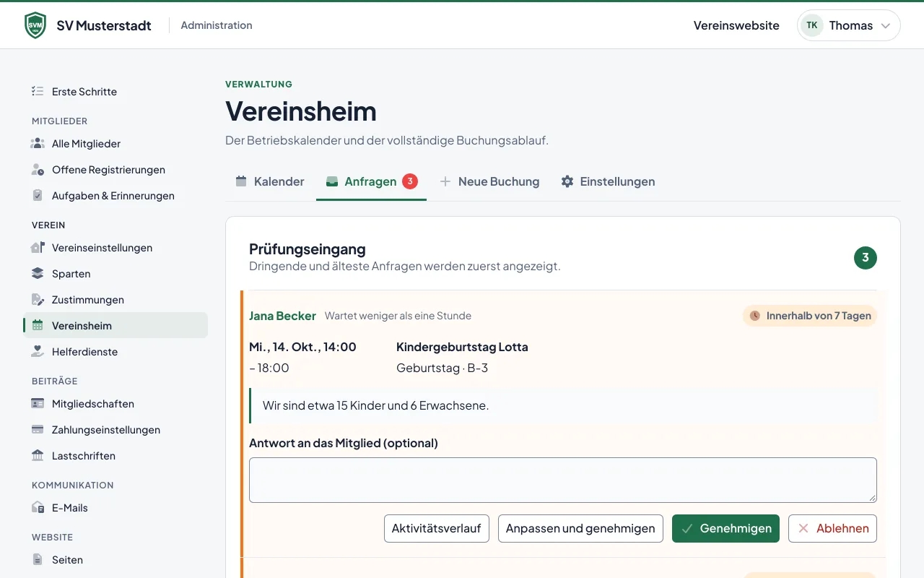The height and width of the screenshot is (578, 924).
Task: Click the Lastschriften bank building icon
Action: [38, 456]
